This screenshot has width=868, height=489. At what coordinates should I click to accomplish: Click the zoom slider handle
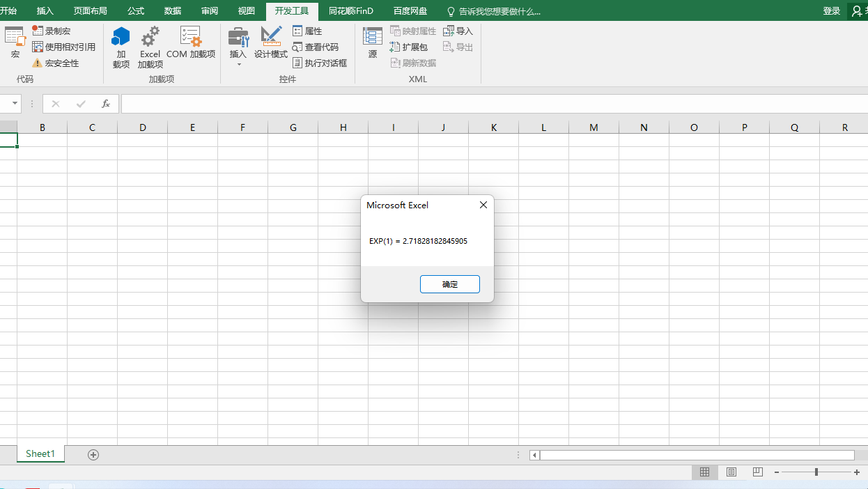coord(816,472)
